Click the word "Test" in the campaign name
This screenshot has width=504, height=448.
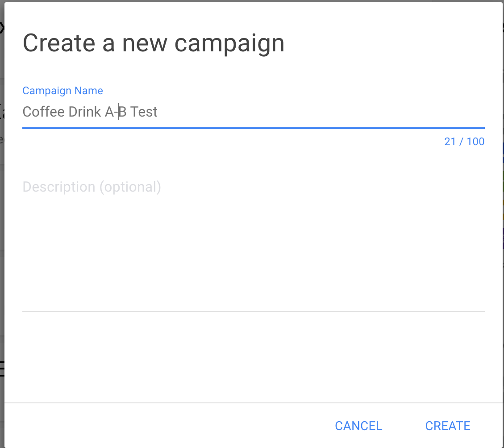144,112
